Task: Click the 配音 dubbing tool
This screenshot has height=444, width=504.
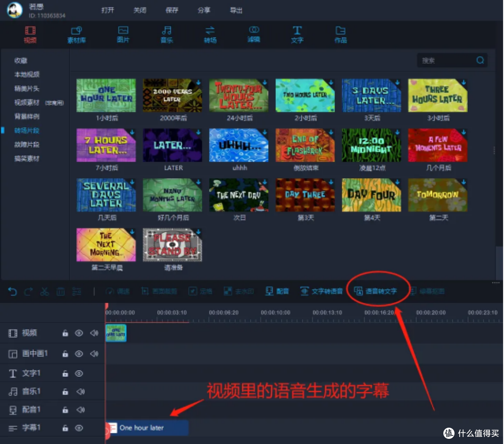Action: [277, 291]
